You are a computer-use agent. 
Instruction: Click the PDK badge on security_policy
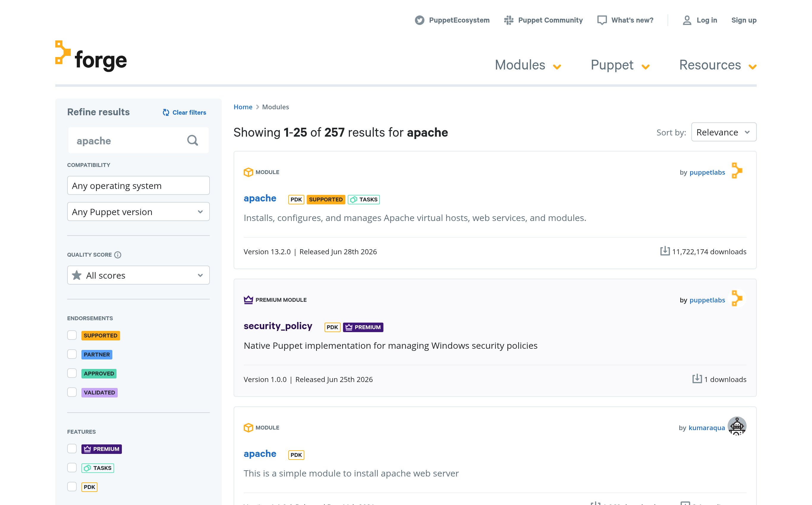click(332, 327)
